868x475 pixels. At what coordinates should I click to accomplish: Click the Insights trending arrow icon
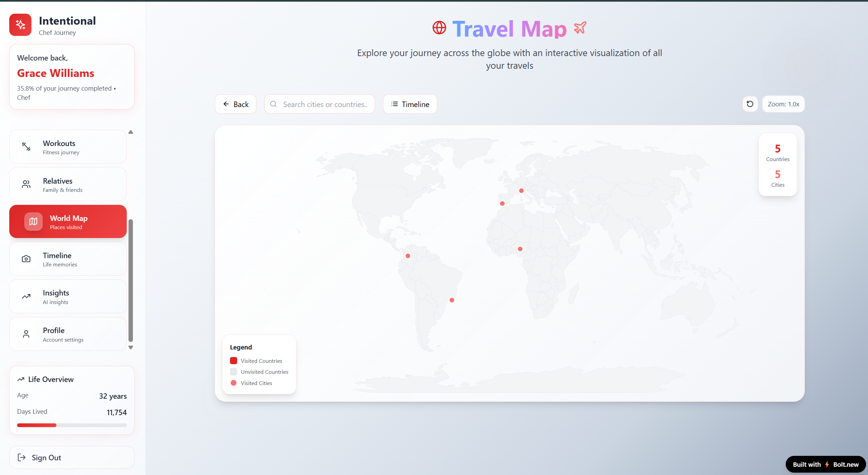click(26, 296)
